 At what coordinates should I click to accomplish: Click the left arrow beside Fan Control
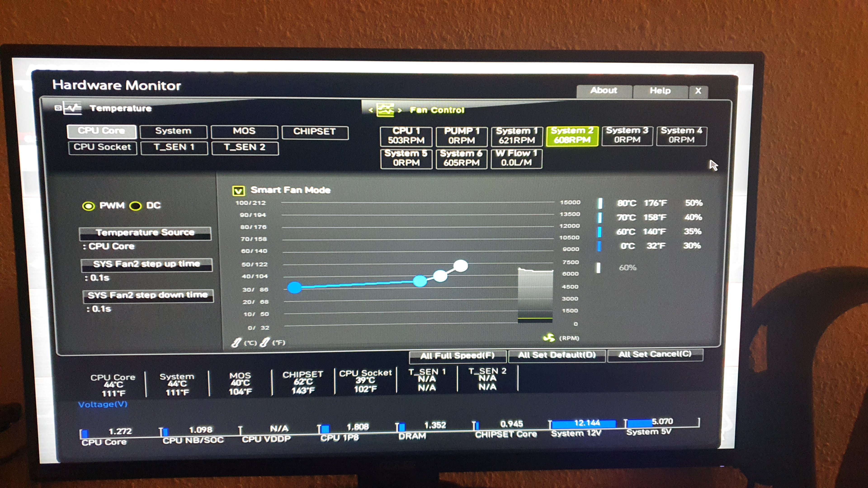click(x=371, y=110)
